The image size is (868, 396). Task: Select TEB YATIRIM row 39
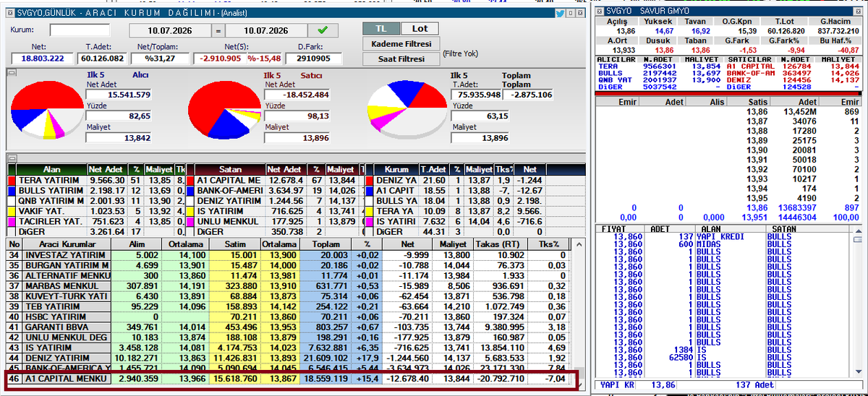click(289, 306)
